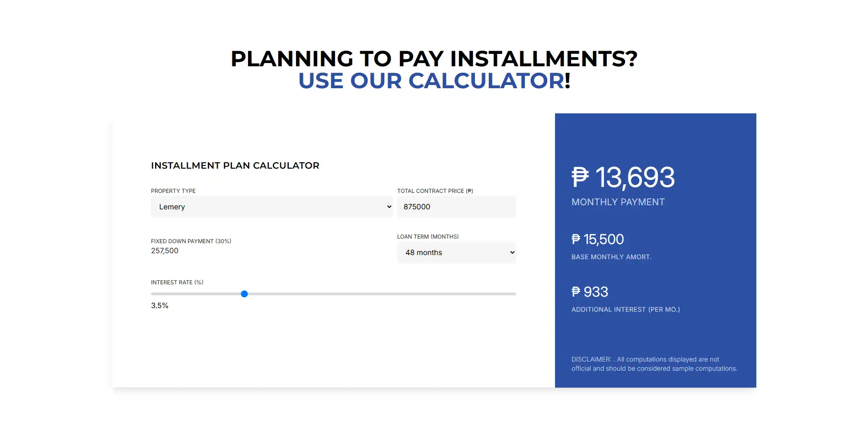Open the Loan Term dropdown showing 48 months
The width and height of the screenshot is (868, 442).
(x=456, y=252)
